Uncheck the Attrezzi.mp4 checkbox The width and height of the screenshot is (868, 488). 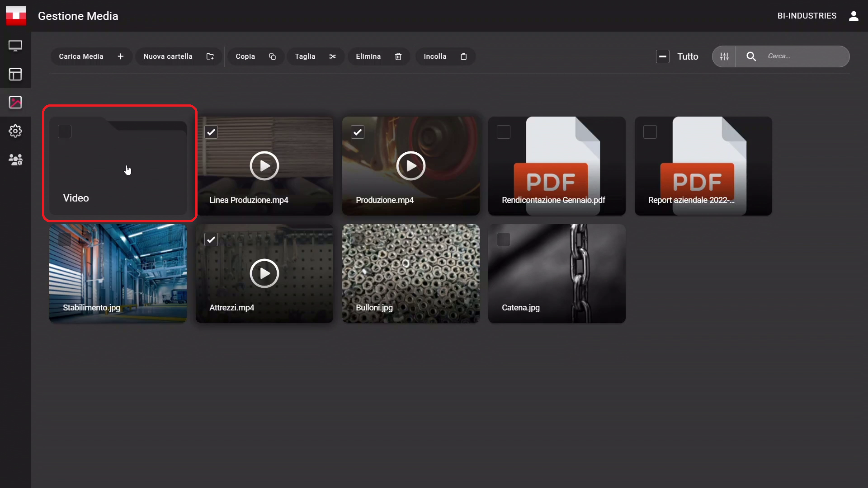(211, 239)
